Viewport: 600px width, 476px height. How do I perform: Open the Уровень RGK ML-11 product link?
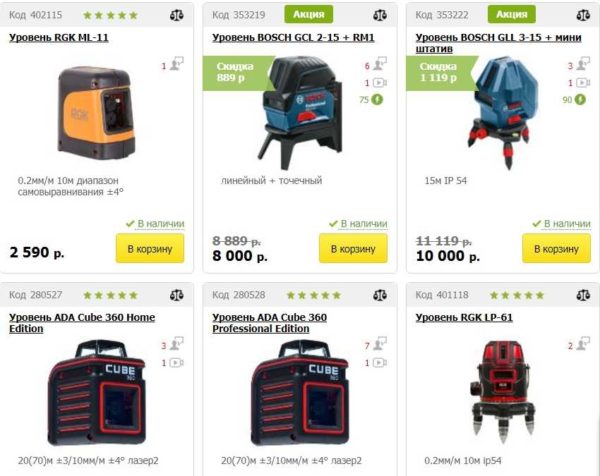pyautogui.click(x=59, y=37)
